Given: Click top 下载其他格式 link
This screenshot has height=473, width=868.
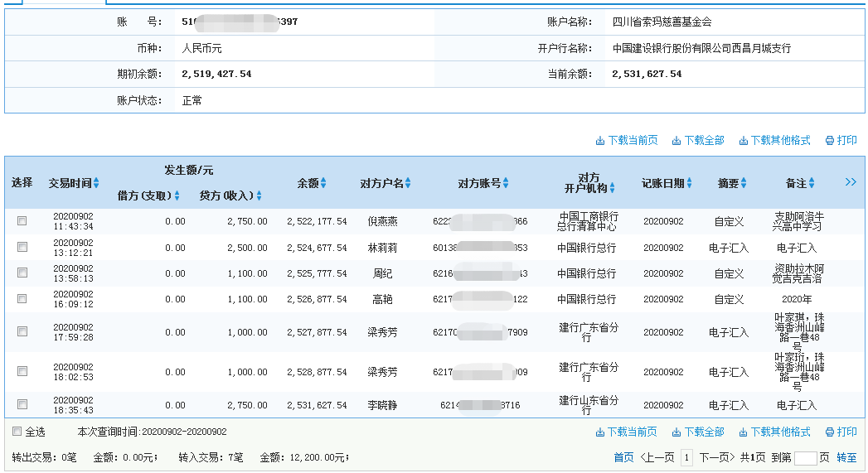Looking at the screenshot, I should pos(774,141).
